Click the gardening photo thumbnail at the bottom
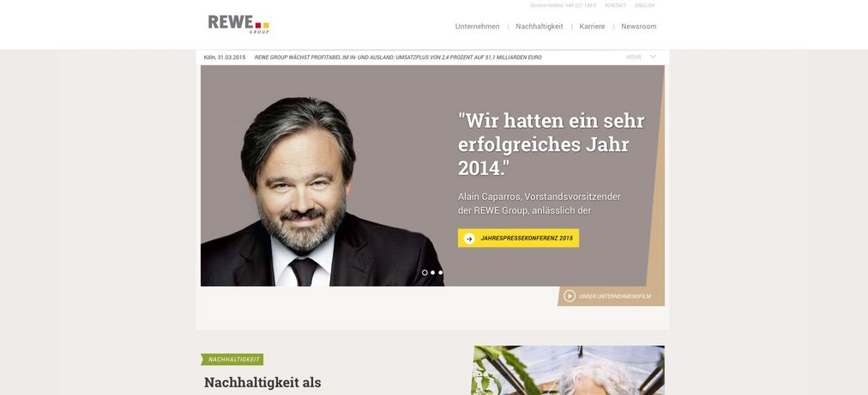The height and width of the screenshot is (395, 868). click(x=569, y=370)
